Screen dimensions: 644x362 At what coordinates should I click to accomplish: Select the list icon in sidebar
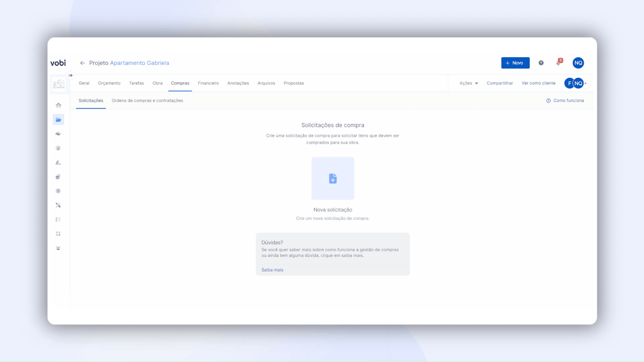click(x=58, y=220)
